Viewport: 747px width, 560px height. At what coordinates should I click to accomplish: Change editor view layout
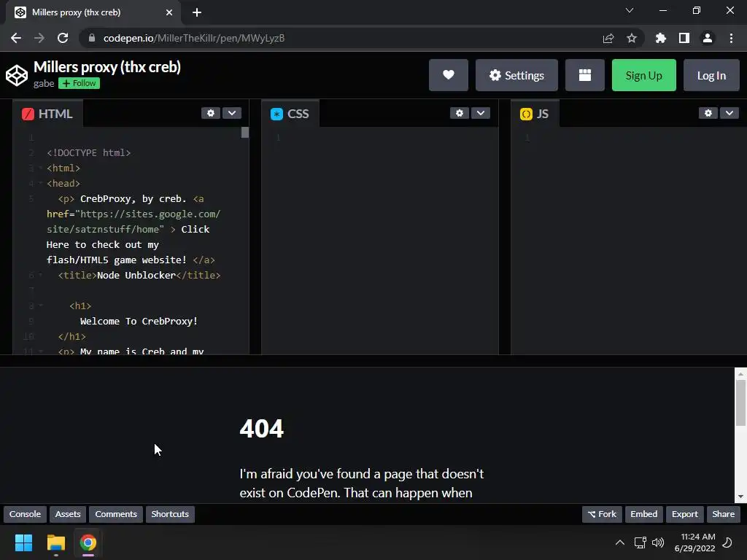click(x=584, y=75)
